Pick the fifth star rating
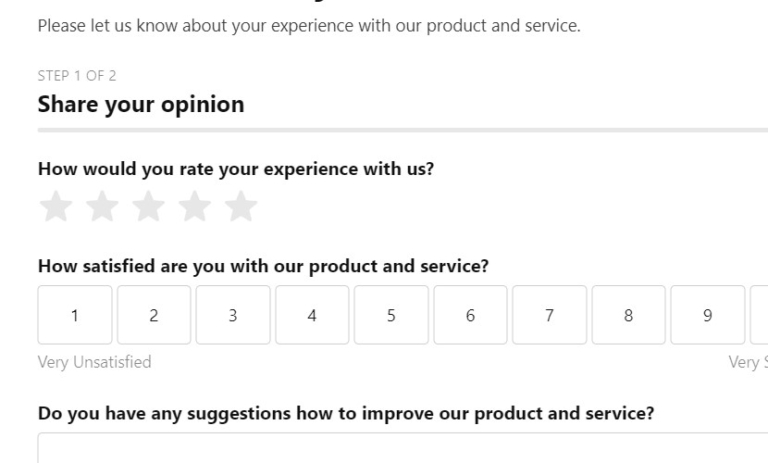Image resolution: width=768 pixels, height=463 pixels. coord(240,208)
